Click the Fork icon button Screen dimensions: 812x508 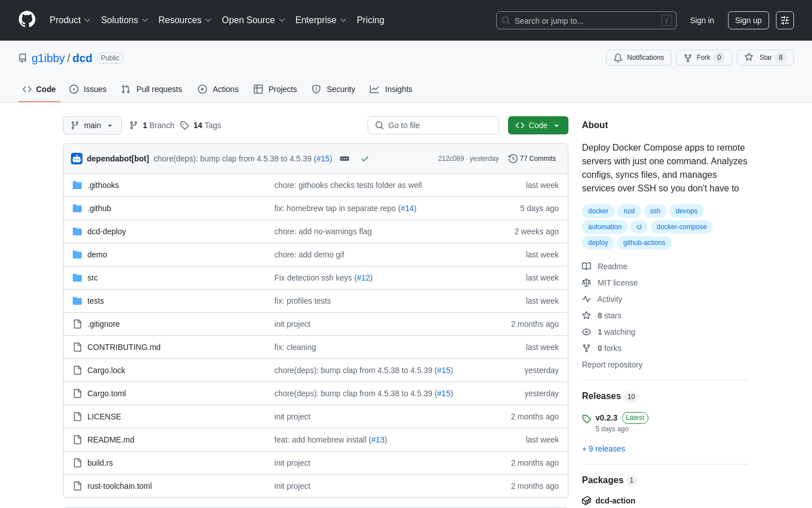point(688,58)
